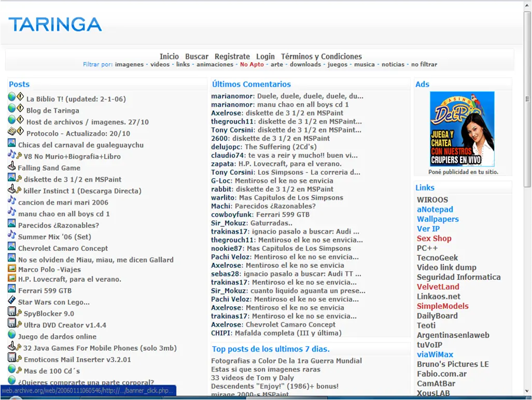Click the Casino Del Rio ad banner
Image resolution: width=532 pixels, height=400 pixels.
pos(462,129)
